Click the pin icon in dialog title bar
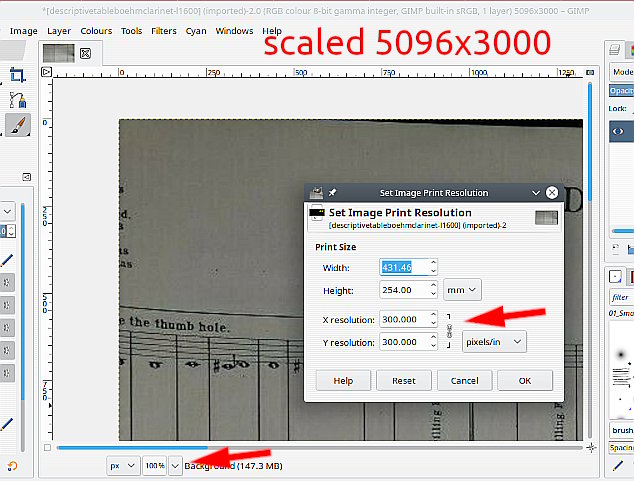Image resolution: width=634 pixels, height=481 pixels. click(332, 193)
